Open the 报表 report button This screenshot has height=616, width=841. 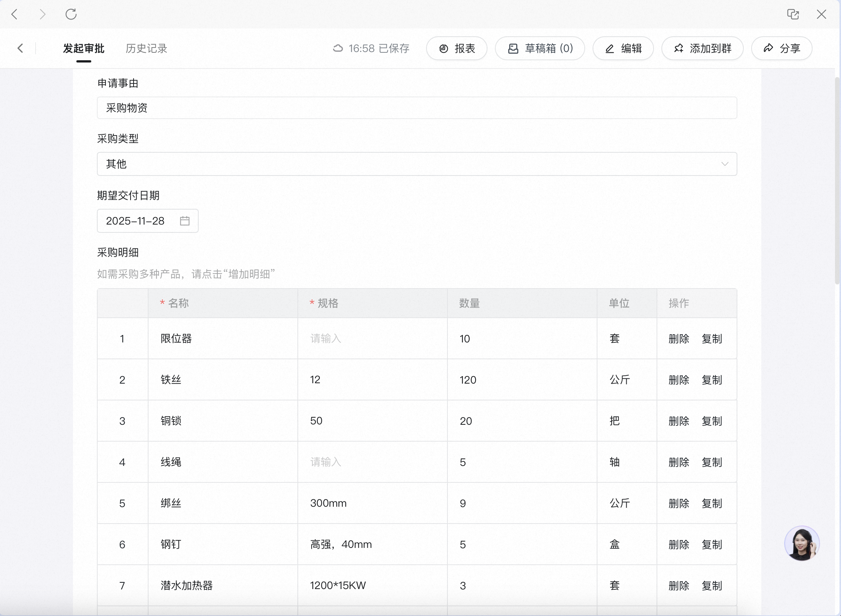tap(457, 48)
